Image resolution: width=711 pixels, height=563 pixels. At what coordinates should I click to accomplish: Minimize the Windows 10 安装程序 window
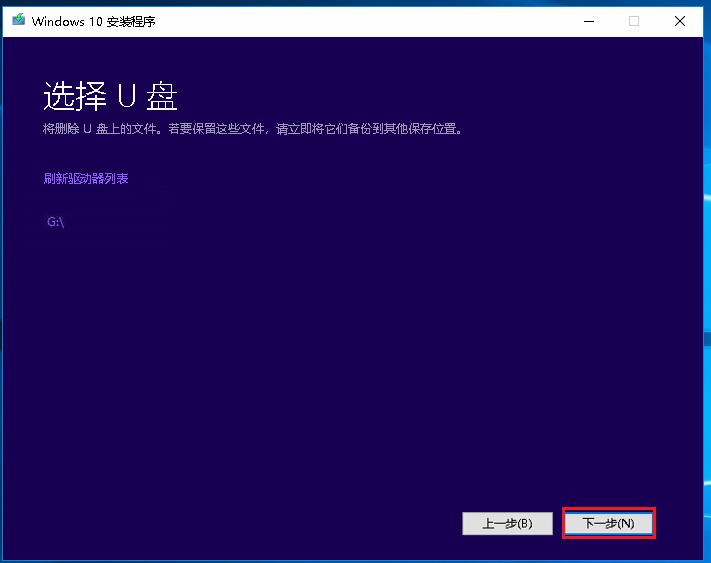coord(589,21)
